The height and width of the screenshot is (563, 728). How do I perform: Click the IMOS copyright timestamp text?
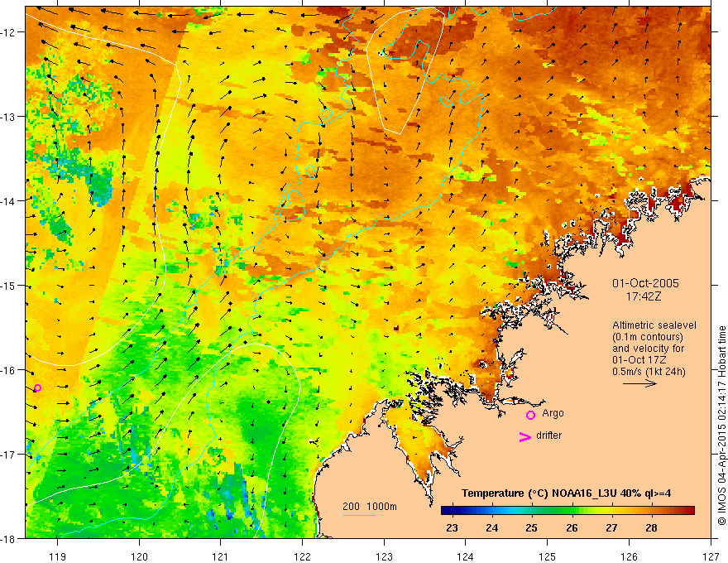click(x=722, y=426)
